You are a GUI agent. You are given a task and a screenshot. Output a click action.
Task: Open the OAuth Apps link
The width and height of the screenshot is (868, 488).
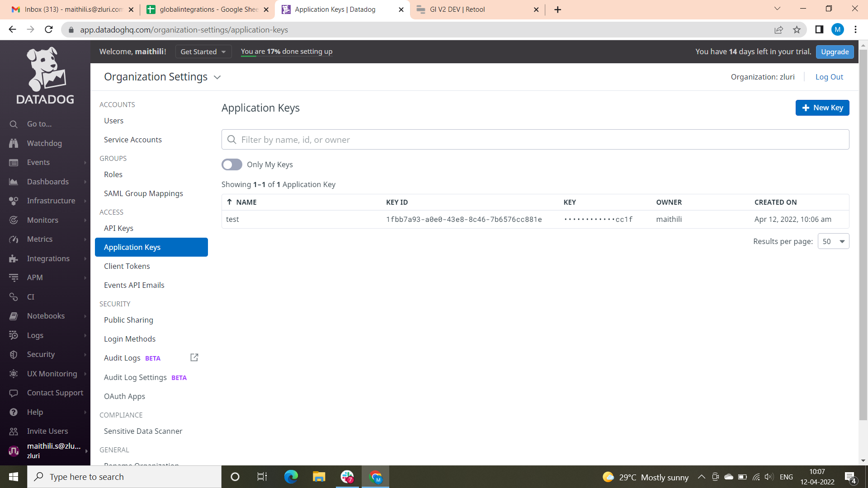(x=124, y=396)
